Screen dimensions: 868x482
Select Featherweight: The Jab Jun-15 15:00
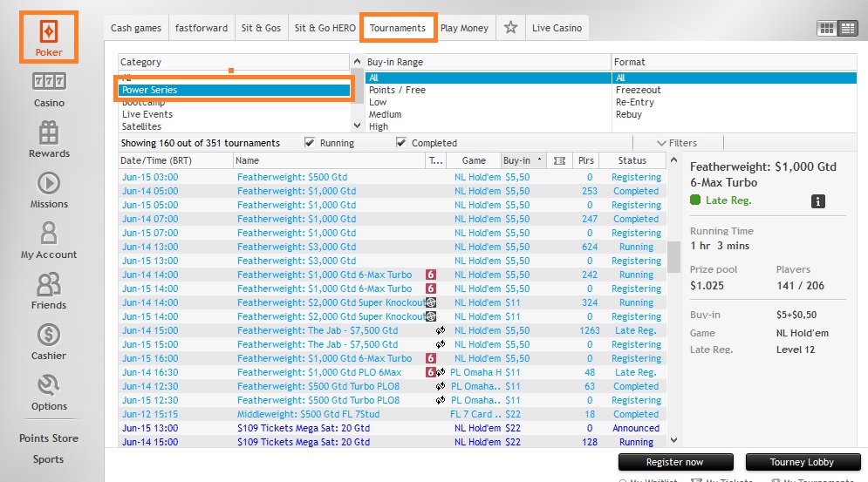point(392,344)
